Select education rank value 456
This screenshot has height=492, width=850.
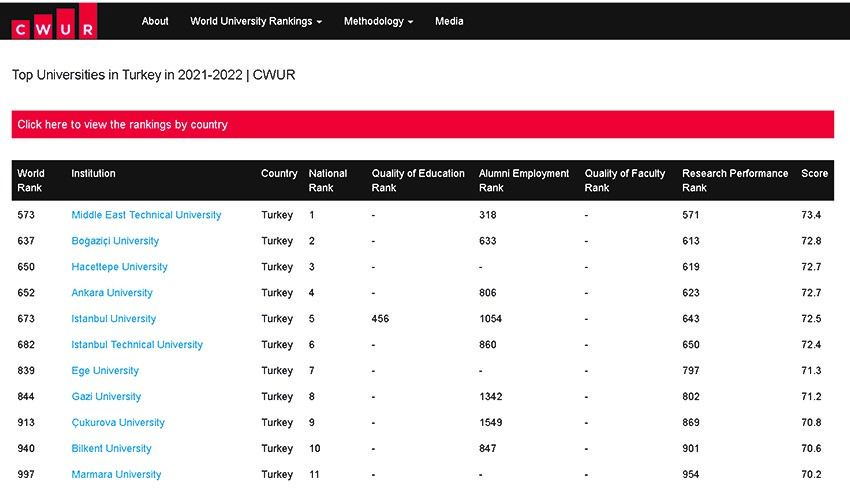pos(380,319)
